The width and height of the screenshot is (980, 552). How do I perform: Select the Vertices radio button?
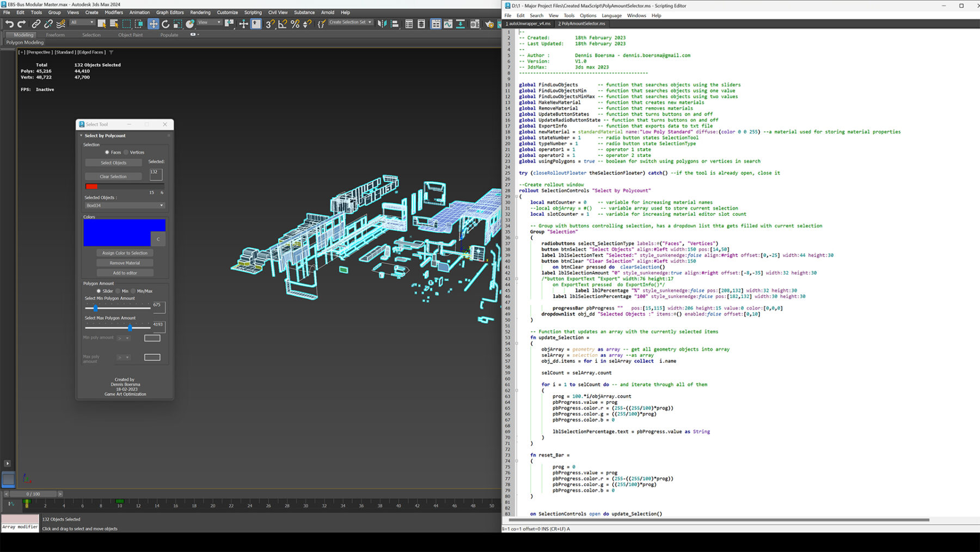[x=126, y=153]
